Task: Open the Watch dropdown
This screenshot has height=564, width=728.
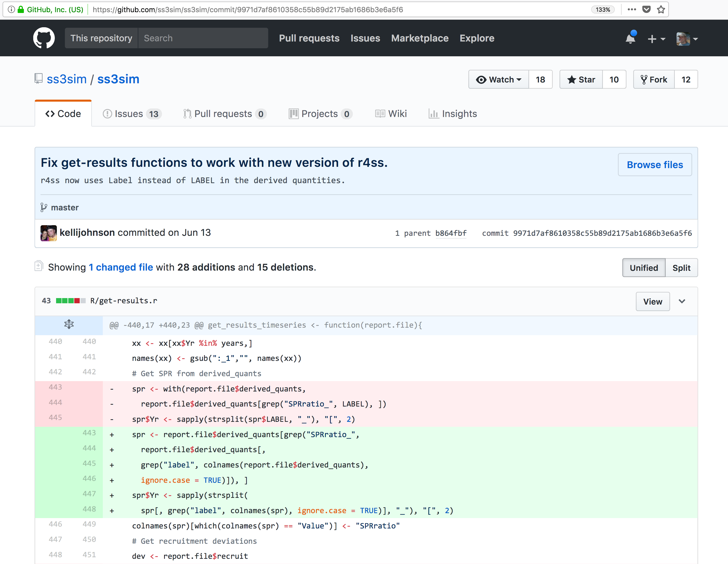Action: click(x=499, y=80)
